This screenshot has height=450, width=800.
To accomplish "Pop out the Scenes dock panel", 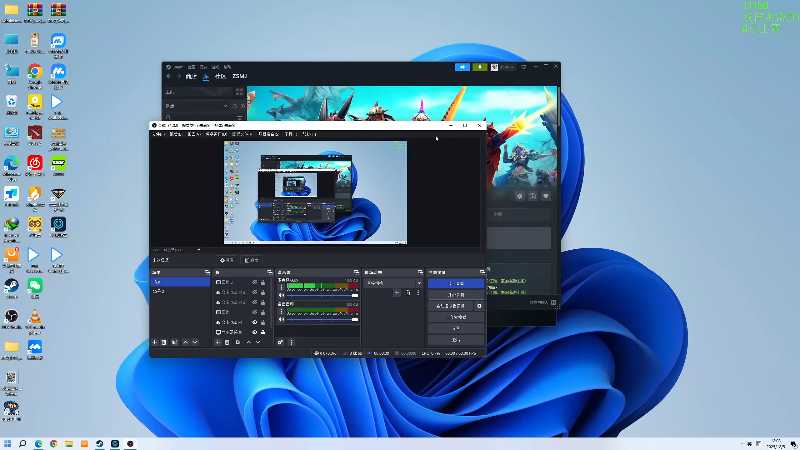I will coord(207,272).
